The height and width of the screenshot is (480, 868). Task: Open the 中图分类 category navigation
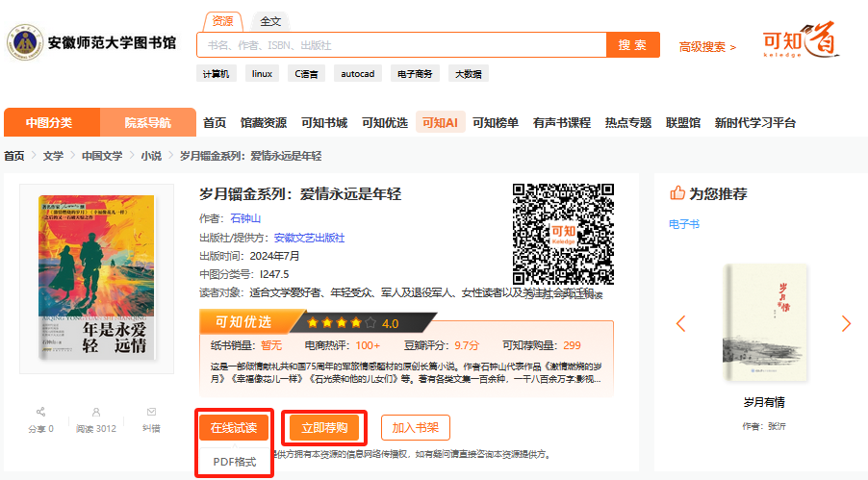(x=49, y=122)
